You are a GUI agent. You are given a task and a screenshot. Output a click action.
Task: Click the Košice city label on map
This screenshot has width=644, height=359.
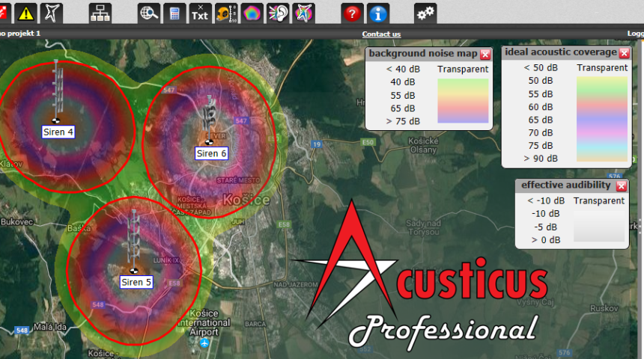[246, 200]
